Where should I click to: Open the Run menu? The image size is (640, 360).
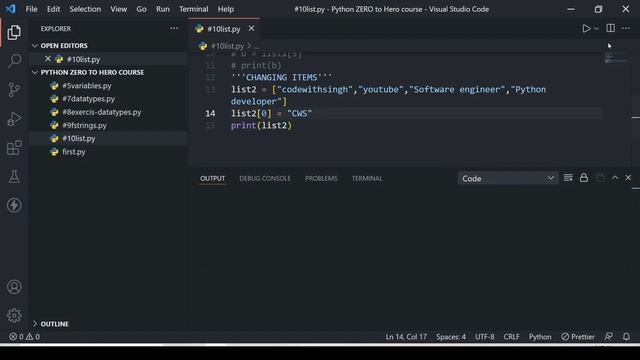(x=162, y=9)
